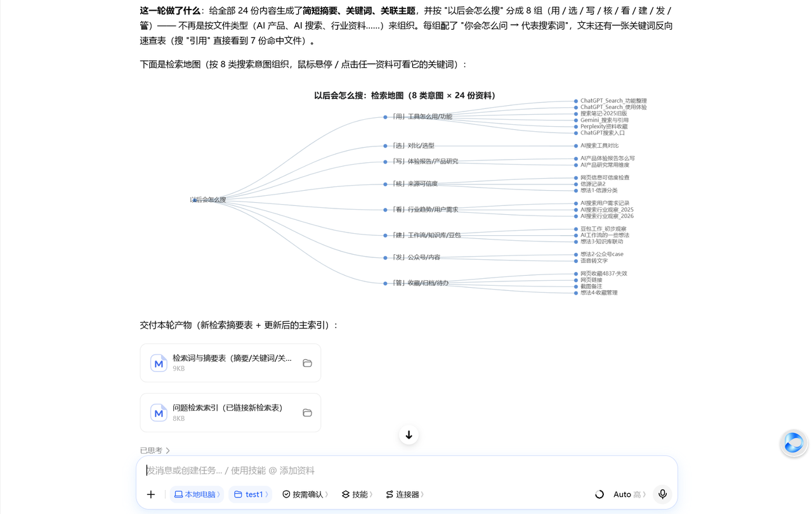Click the 豆包工作_初步观察 leaf node
The image size is (812, 514).
coord(601,229)
